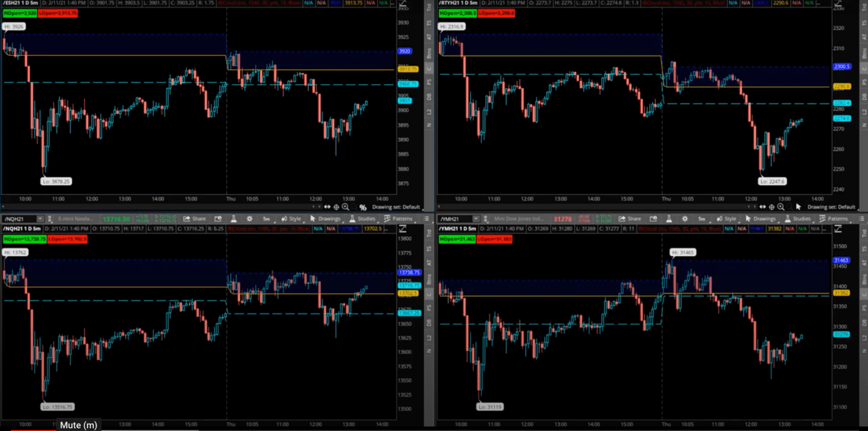
Task: Select pan arrows tool under /ESH21 chart
Action: (x=327, y=207)
